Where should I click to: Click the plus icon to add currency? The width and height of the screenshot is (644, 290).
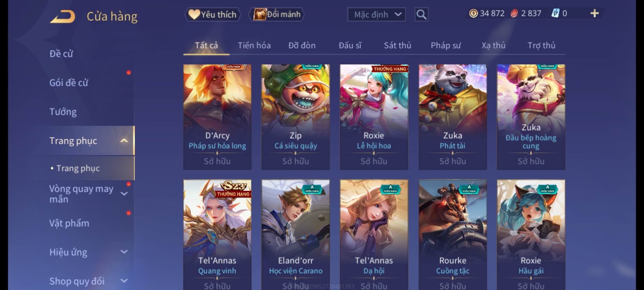(x=595, y=13)
